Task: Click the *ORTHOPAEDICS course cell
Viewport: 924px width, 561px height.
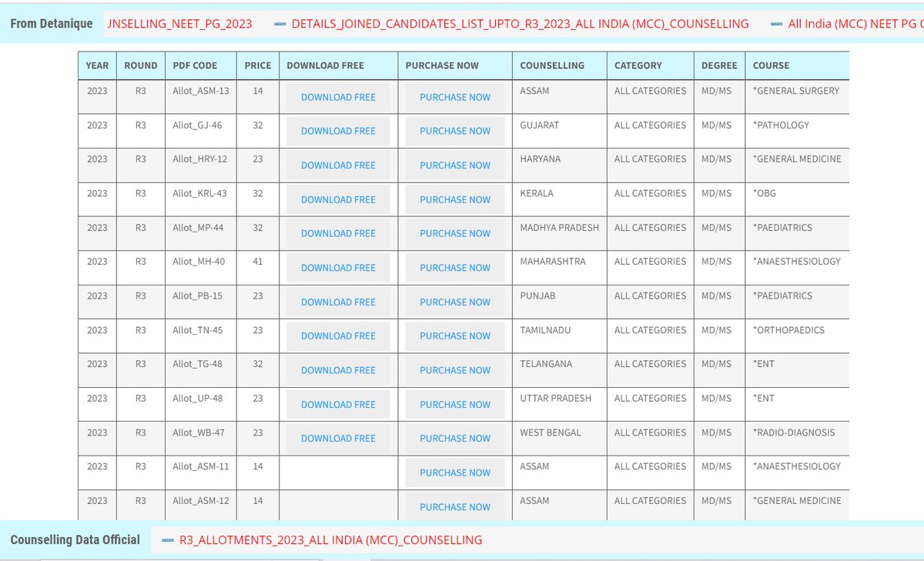Action: [798, 336]
